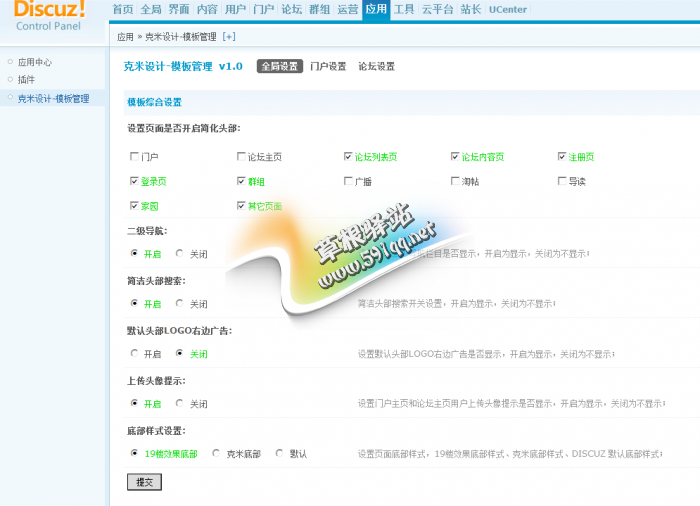Screen dimensions: 700x506
Task: Uncheck the 论坛列表页 checkbox
Action: (348, 157)
